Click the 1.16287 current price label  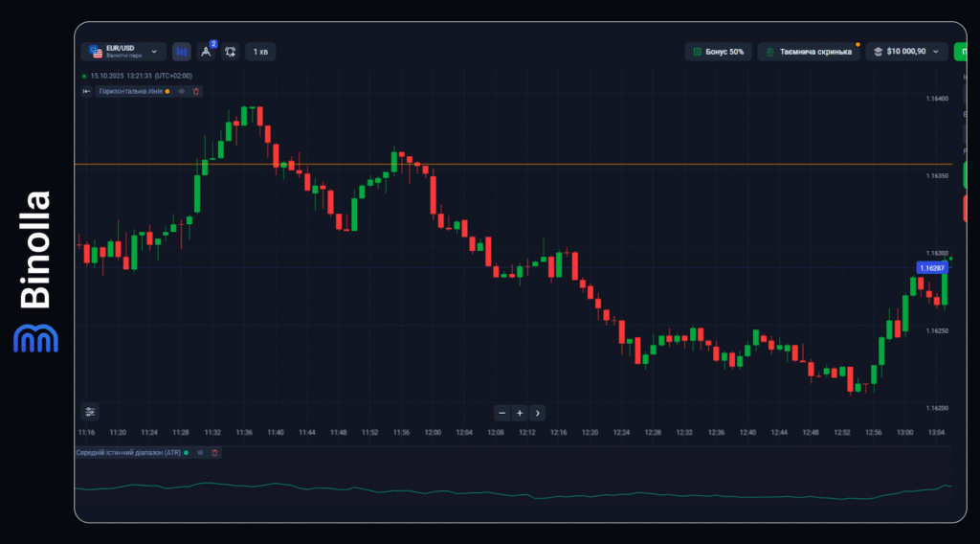931,268
